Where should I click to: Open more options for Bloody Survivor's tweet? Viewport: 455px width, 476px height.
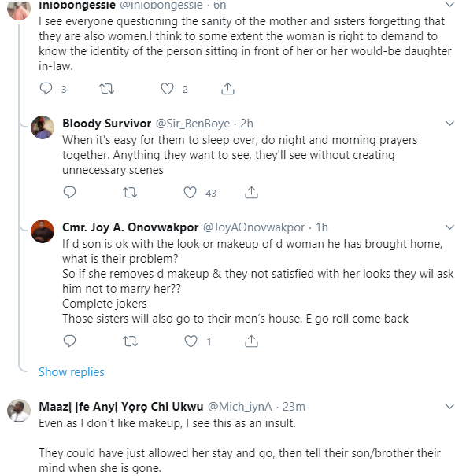click(x=449, y=124)
